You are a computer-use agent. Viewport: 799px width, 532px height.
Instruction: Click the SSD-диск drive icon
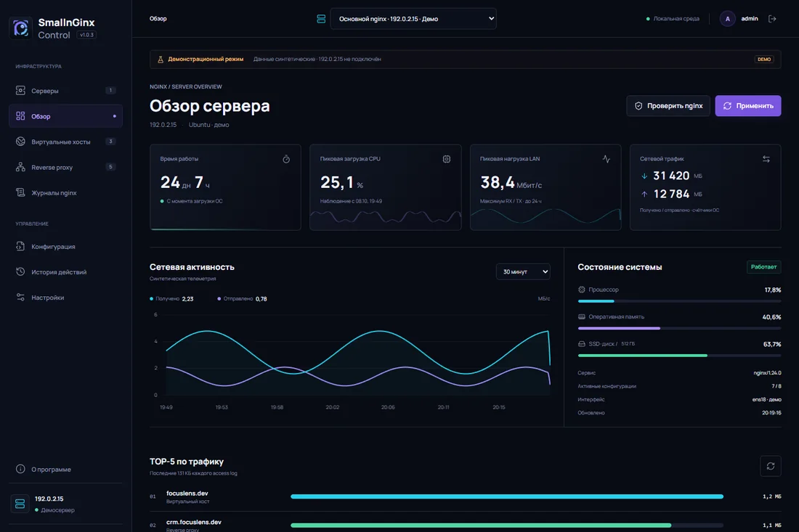tap(581, 344)
